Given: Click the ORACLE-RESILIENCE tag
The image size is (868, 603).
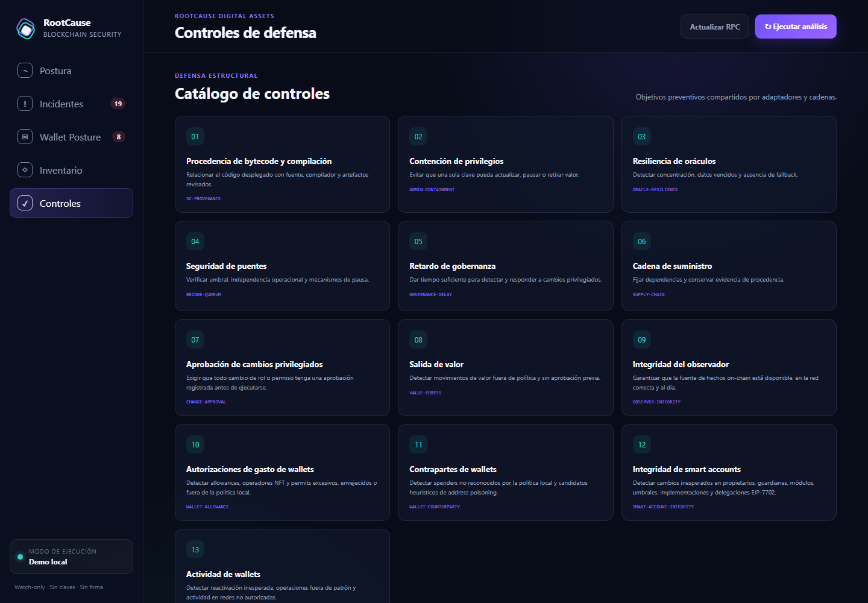Looking at the screenshot, I should pyautogui.click(x=655, y=190).
